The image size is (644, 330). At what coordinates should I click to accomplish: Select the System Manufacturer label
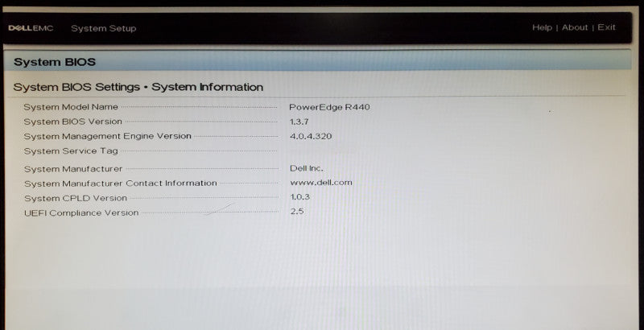73,169
